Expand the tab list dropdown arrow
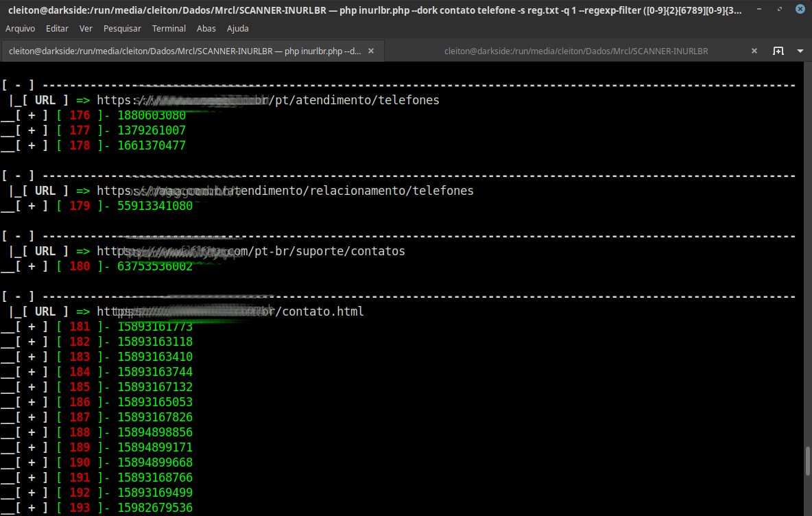 pyautogui.click(x=800, y=51)
